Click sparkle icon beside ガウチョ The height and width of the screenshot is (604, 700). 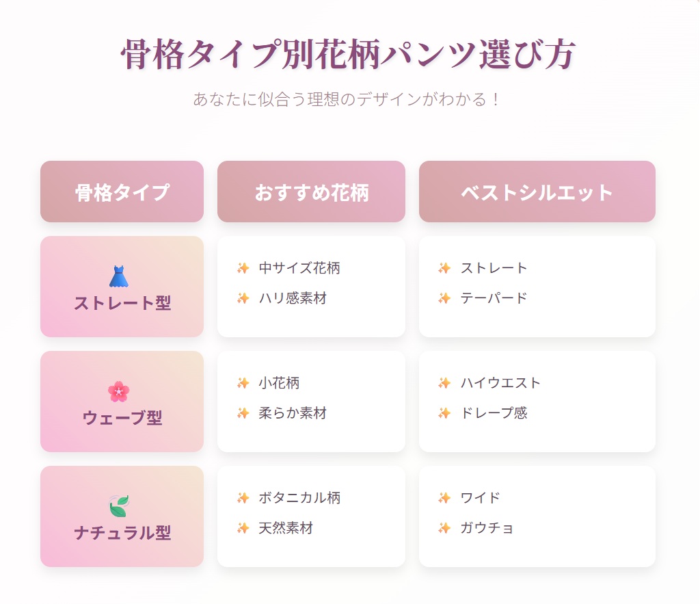[x=444, y=528]
